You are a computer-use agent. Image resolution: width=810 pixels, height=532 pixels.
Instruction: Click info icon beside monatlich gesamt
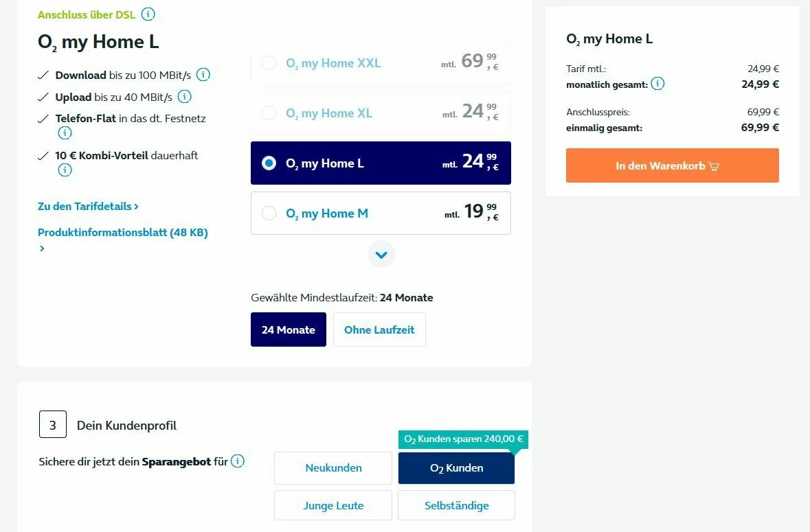pyautogui.click(x=657, y=84)
